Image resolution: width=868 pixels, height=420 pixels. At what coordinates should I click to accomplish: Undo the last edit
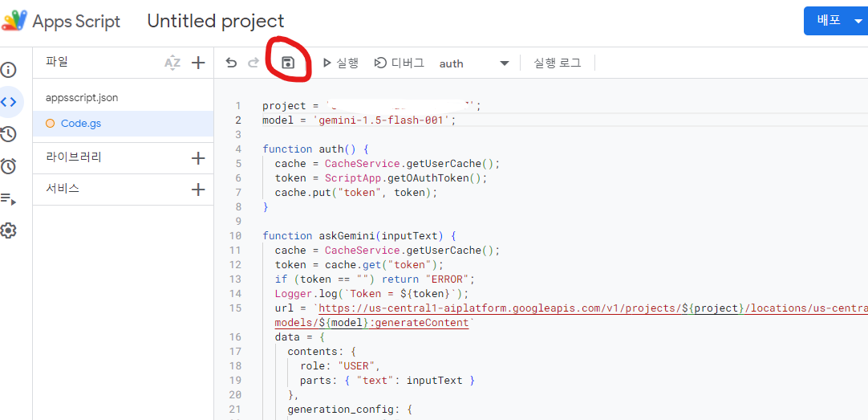231,63
